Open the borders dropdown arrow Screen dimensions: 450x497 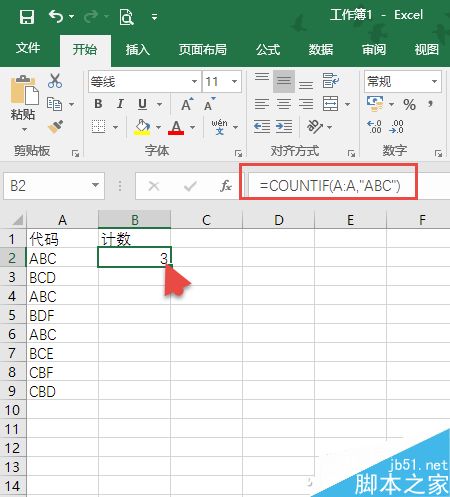pos(115,127)
